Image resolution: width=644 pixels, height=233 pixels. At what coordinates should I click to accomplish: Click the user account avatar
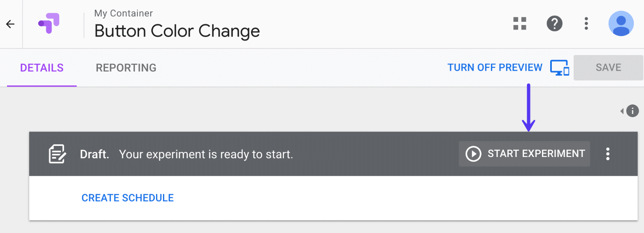(621, 23)
